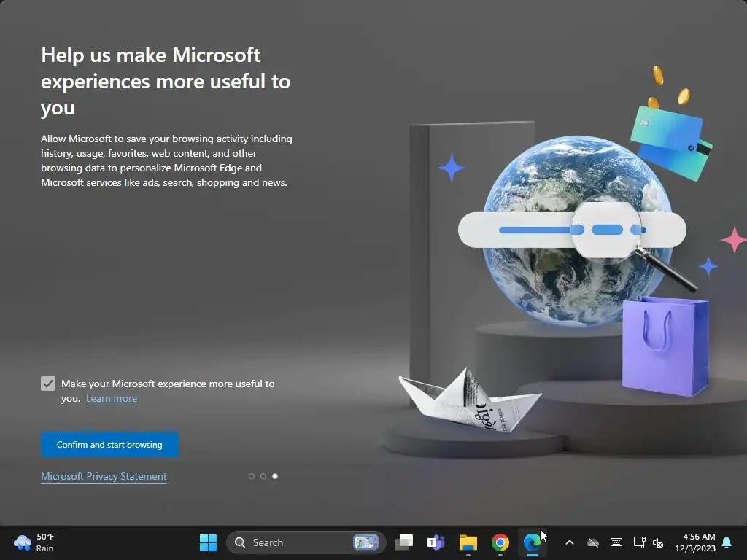
Task: Open the clock showing 4:56 AM
Action: [x=695, y=542]
